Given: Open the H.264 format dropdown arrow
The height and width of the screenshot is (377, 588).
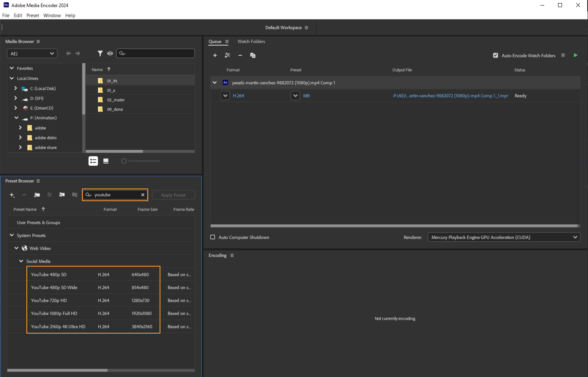Looking at the screenshot, I should pyautogui.click(x=225, y=96).
